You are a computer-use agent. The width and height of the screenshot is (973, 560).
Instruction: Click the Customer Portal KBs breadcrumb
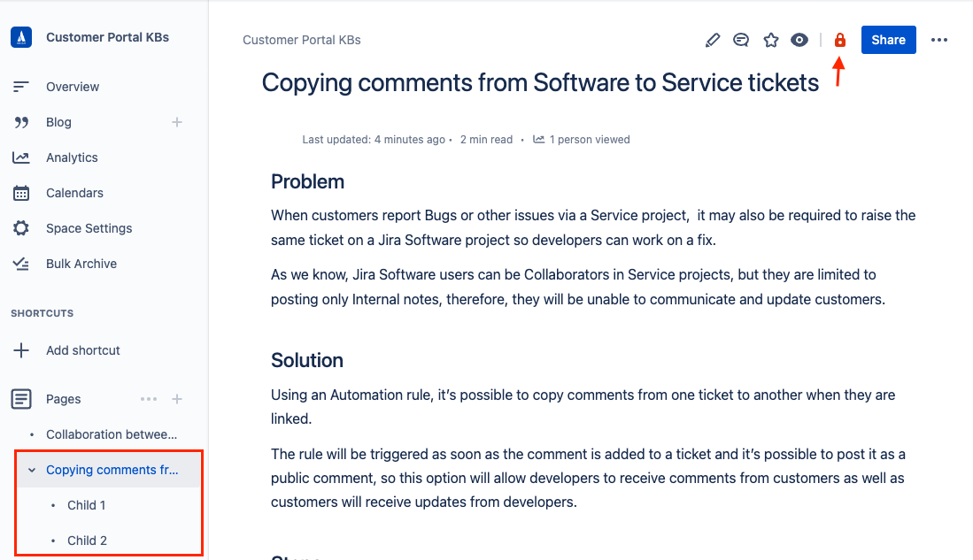(302, 40)
